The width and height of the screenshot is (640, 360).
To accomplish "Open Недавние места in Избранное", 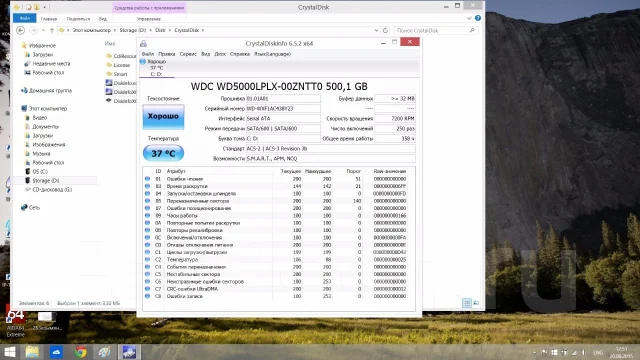I will pos(51,64).
